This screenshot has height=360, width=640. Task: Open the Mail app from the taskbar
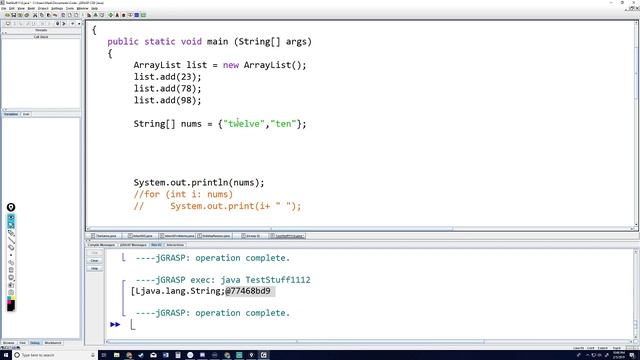click(x=153, y=355)
